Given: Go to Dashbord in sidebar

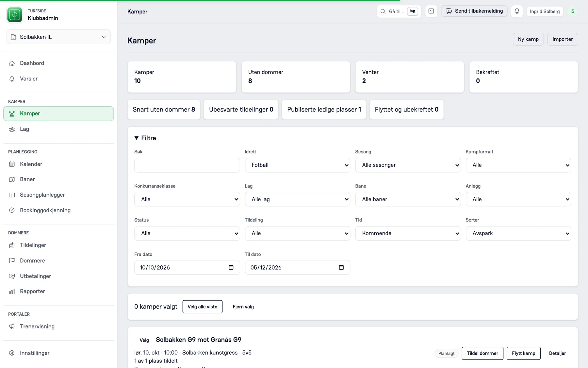Looking at the screenshot, I should click(59, 63).
